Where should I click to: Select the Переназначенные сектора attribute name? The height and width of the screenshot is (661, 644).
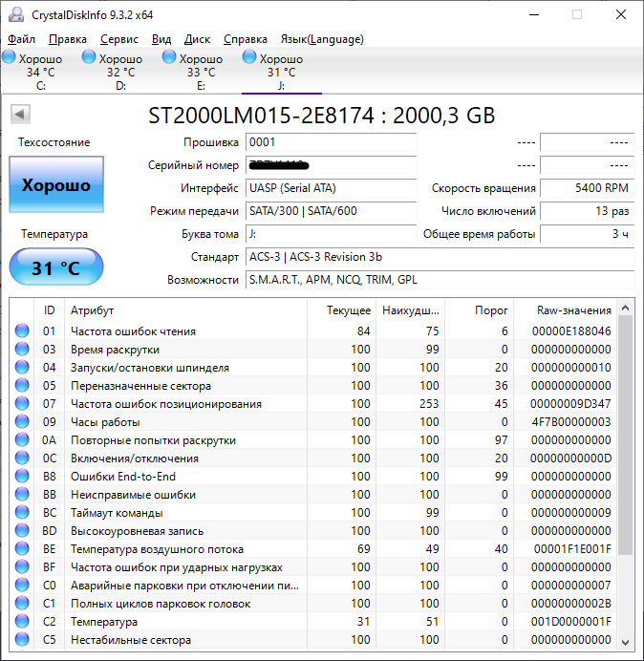[x=140, y=386]
